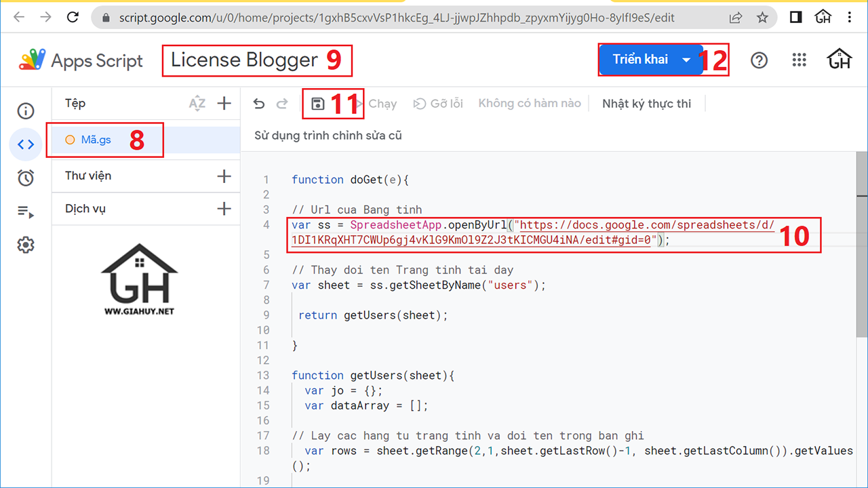The height and width of the screenshot is (488, 868).
Task: Open browser side panel icon
Action: pyautogui.click(x=797, y=18)
